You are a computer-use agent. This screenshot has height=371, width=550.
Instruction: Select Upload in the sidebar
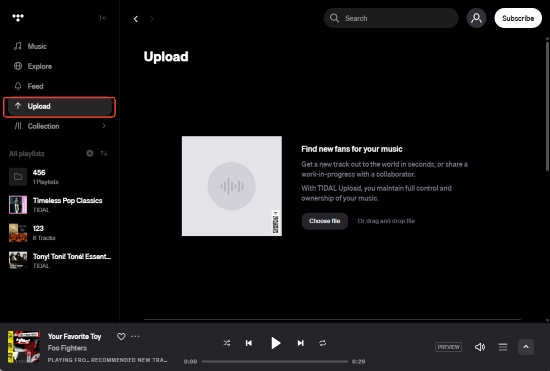[59, 106]
